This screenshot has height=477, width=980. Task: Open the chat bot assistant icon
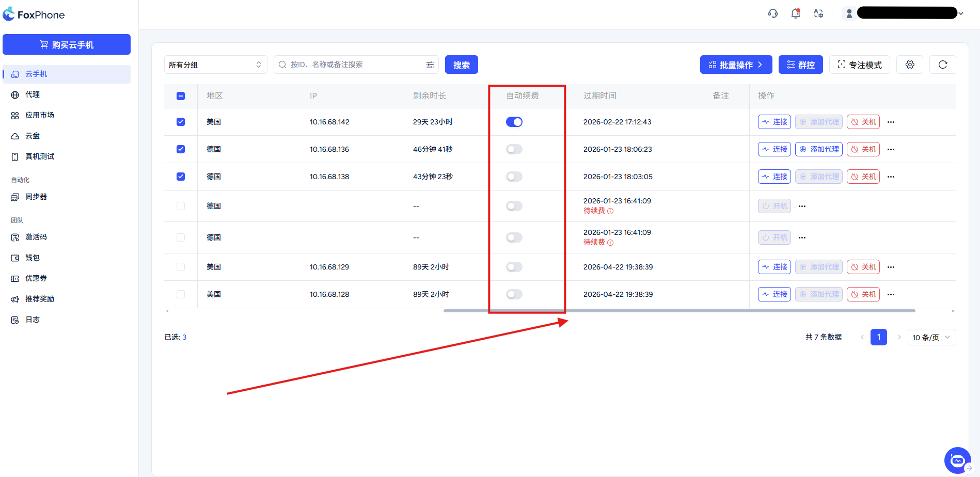click(x=957, y=460)
